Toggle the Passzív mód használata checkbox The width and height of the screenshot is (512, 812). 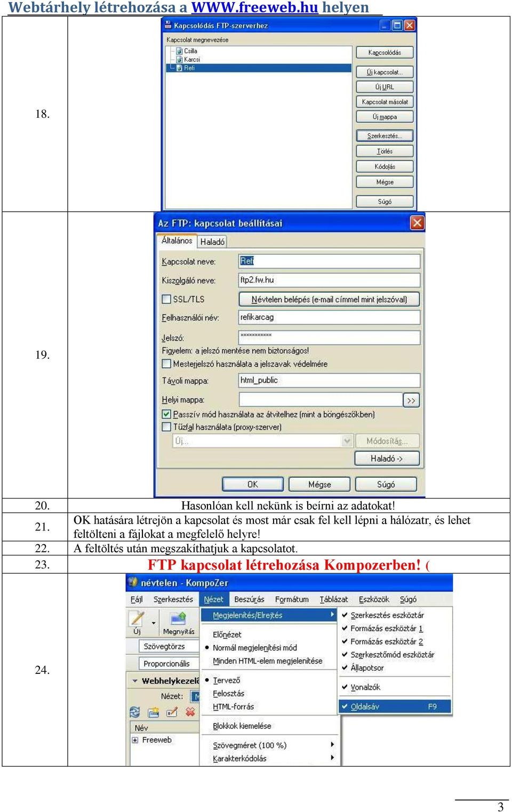[x=166, y=414]
